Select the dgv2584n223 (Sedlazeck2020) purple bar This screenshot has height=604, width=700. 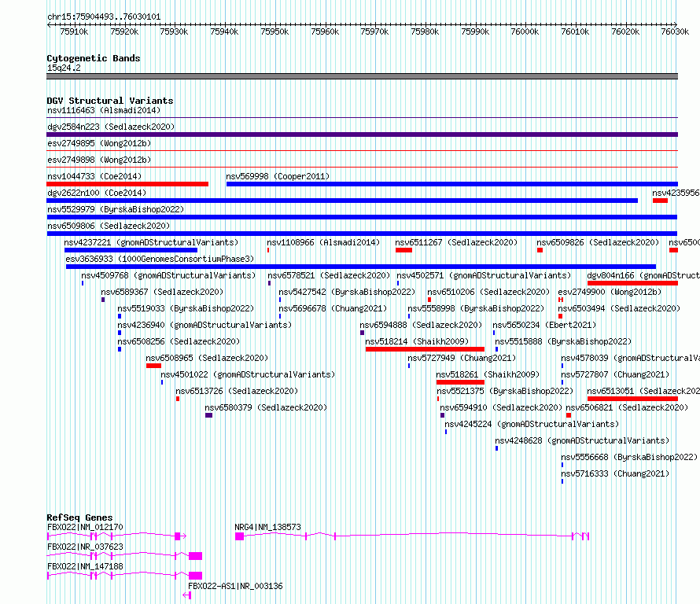(x=362, y=134)
